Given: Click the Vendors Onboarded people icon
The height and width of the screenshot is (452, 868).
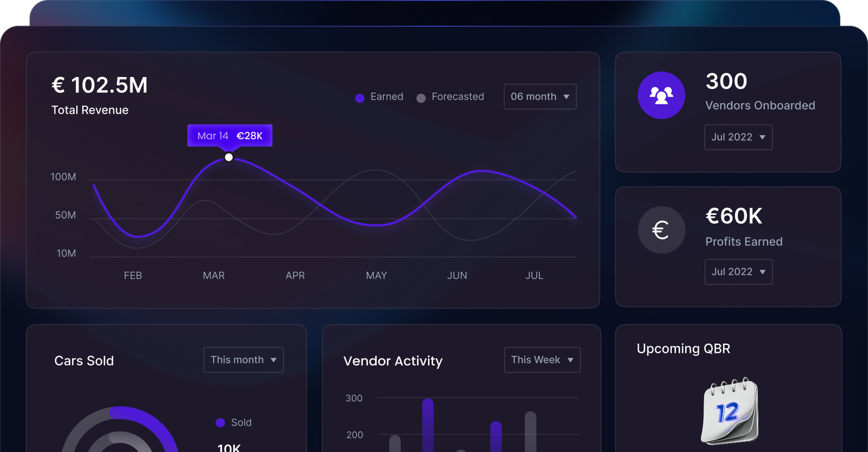Looking at the screenshot, I should click(661, 95).
